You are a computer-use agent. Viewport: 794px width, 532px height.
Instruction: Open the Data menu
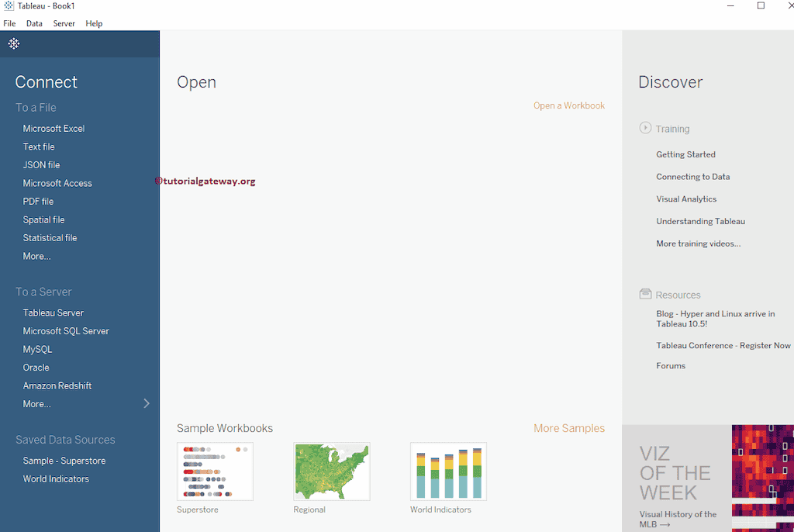34,23
